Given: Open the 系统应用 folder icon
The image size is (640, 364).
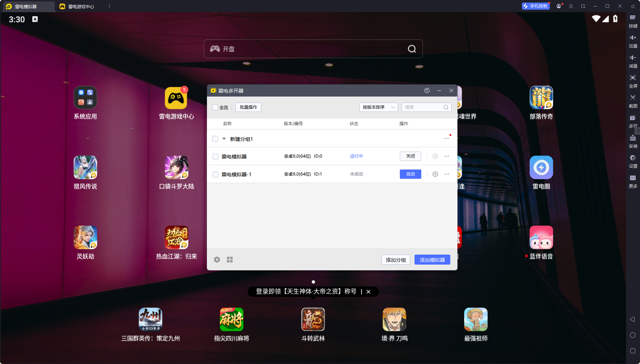Looking at the screenshot, I should (85, 98).
